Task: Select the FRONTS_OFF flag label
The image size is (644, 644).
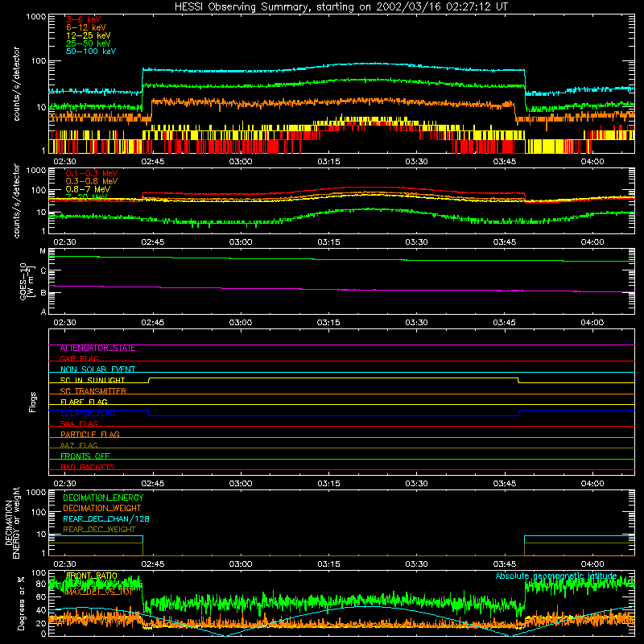Action: pos(85,456)
